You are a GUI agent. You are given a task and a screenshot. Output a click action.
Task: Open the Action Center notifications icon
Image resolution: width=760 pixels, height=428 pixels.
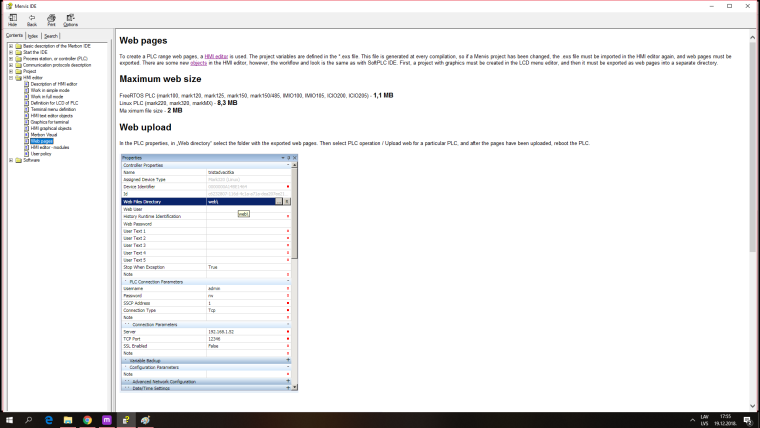(x=748, y=420)
